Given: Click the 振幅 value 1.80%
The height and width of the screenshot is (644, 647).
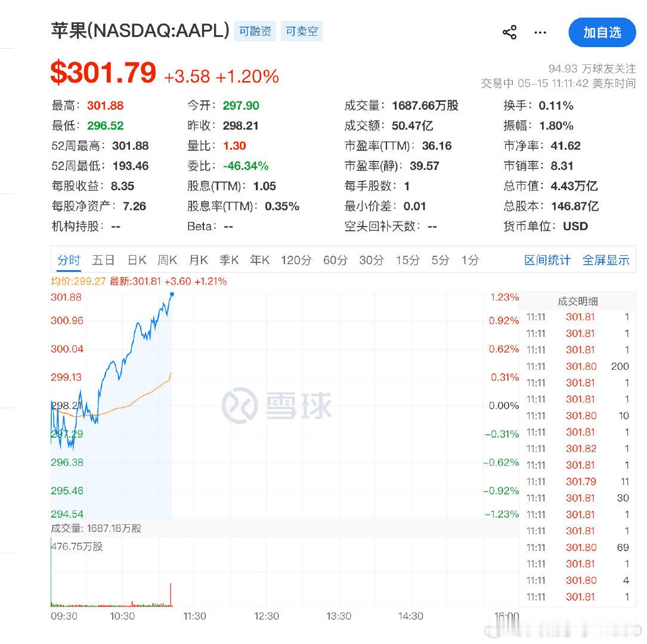Looking at the screenshot, I should [556, 126].
